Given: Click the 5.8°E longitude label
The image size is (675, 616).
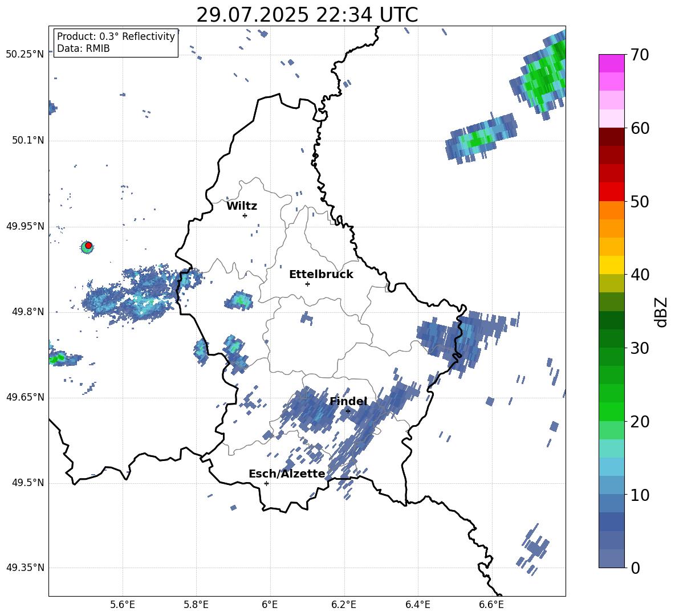Looking at the screenshot, I should tap(196, 605).
